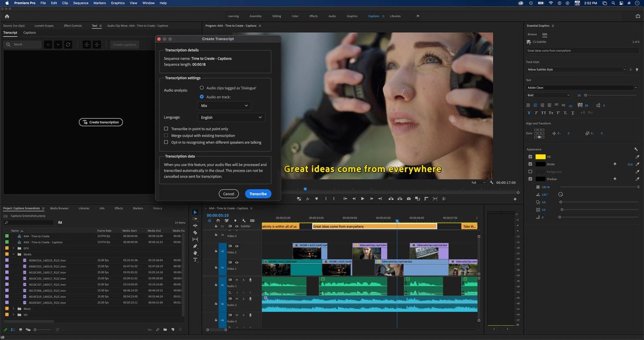This screenshot has height=340, width=644.
Task: Toggle italic formatting in Essential Graphics text options
Action: (535, 113)
